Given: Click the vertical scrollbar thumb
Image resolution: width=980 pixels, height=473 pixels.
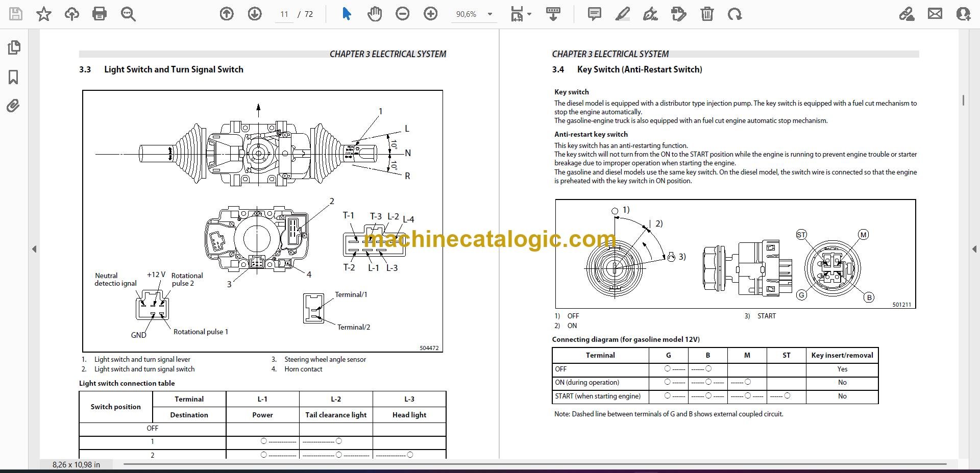Looking at the screenshot, I should coord(963,100).
